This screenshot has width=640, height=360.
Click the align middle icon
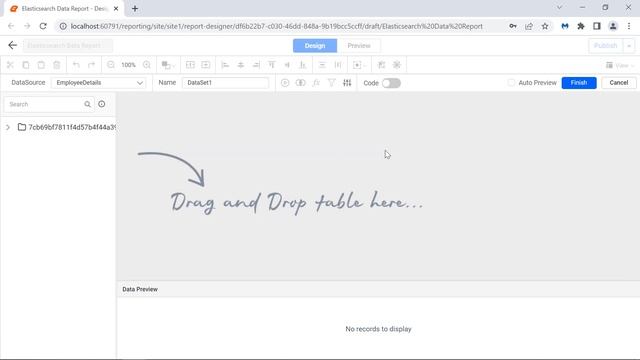(287, 65)
